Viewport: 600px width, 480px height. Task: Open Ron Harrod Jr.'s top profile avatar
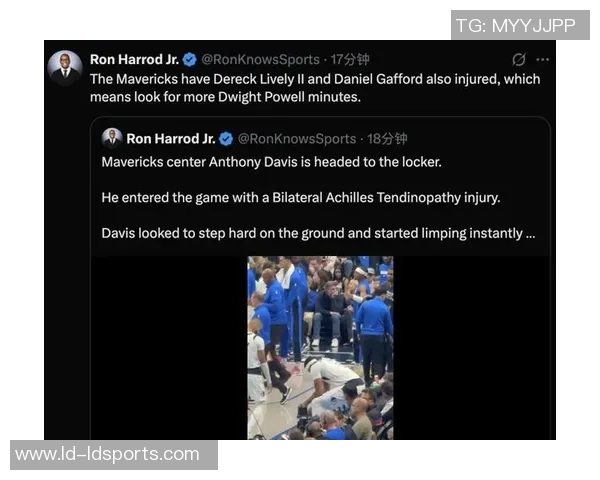coord(65,68)
